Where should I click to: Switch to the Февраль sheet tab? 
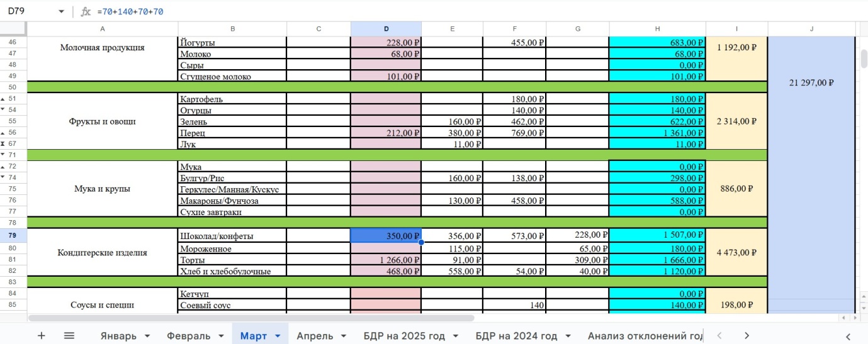(188, 336)
